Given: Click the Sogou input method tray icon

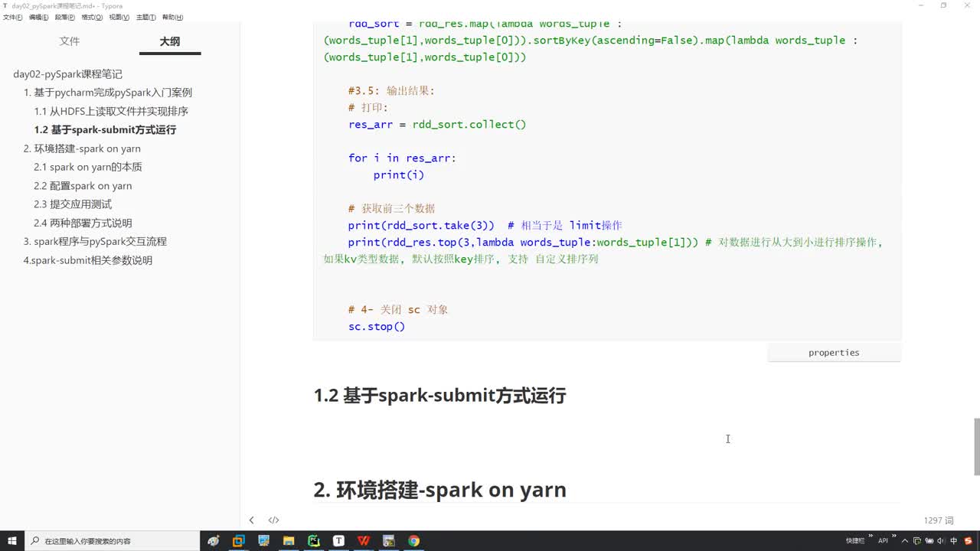Looking at the screenshot, I should point(969,541).
